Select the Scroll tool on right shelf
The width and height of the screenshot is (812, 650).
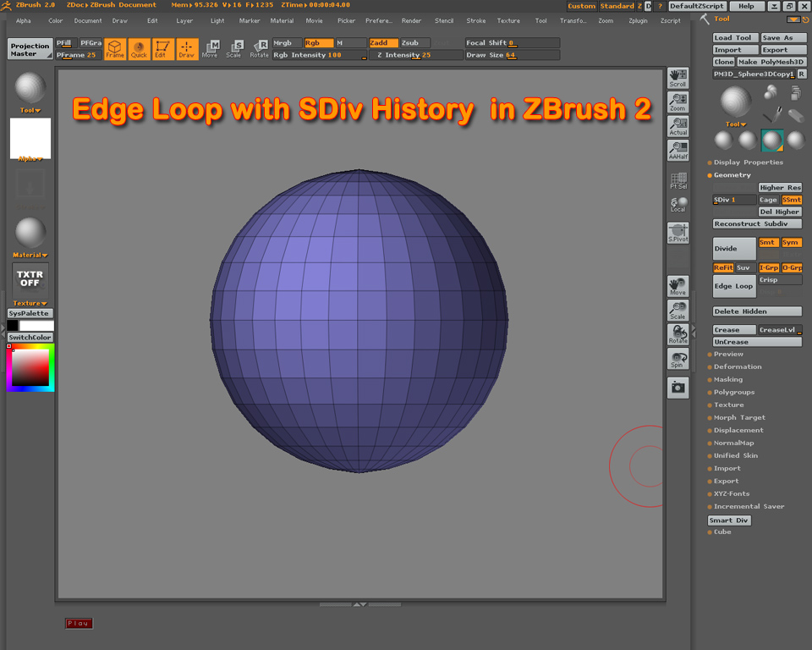tap(678, 77)
